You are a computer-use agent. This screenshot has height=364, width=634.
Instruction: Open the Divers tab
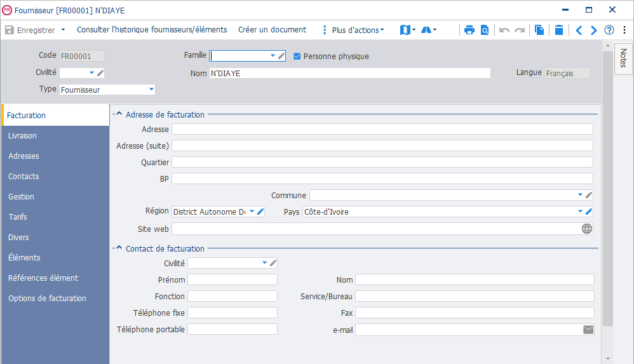55,238
